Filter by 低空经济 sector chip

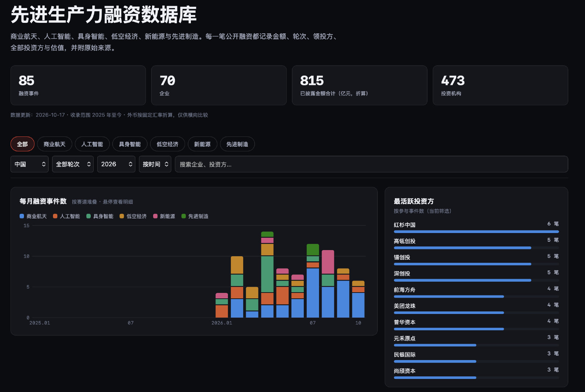(x=168, y=144)
